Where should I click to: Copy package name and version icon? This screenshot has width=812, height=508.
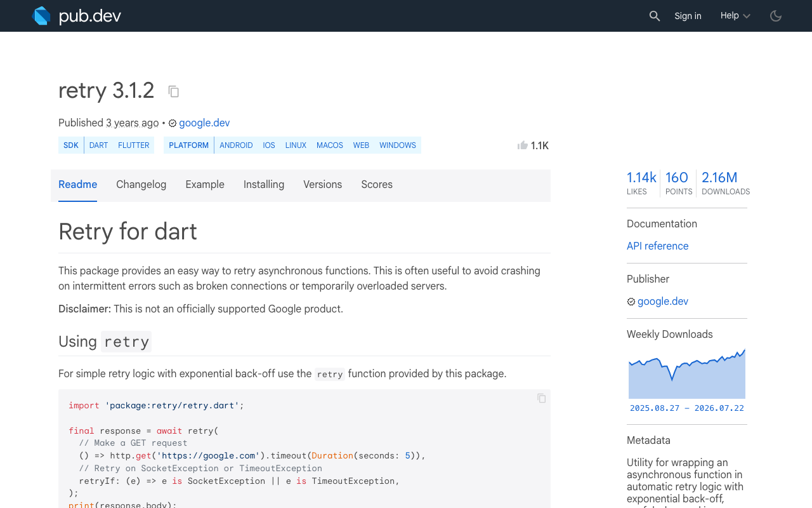click(173, 91)
